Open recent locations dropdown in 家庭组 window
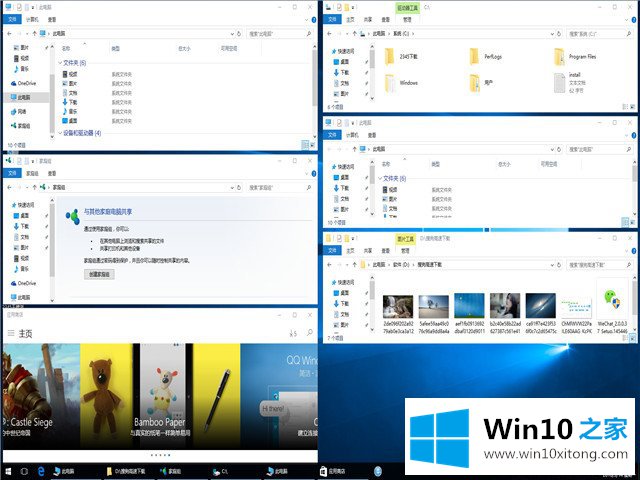The width and height of the screenshot is (640, 480). (27, 187)
